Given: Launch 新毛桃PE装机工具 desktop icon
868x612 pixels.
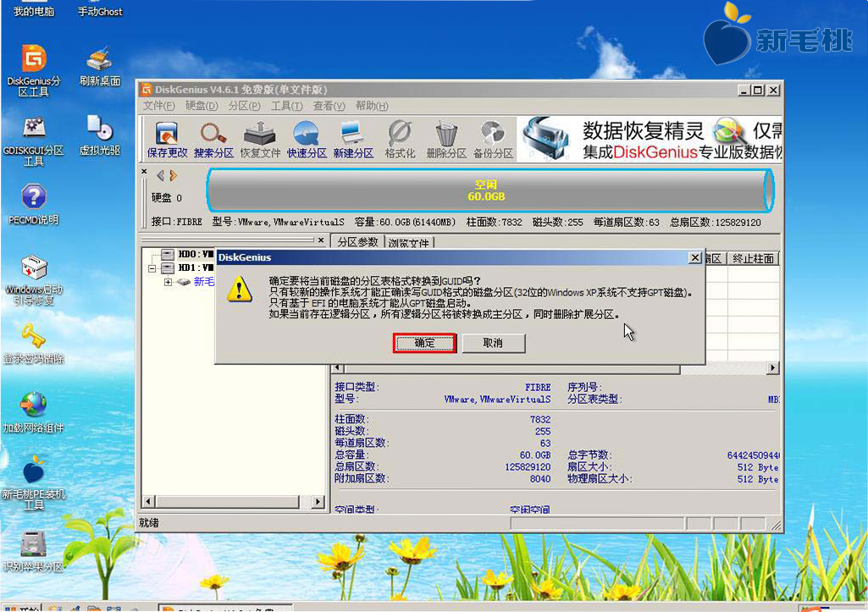Looking at the screenshot, I should 34,483.
